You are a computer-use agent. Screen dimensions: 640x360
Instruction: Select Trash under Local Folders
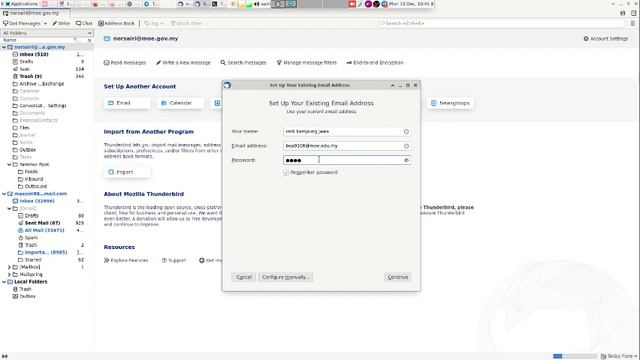25,289
